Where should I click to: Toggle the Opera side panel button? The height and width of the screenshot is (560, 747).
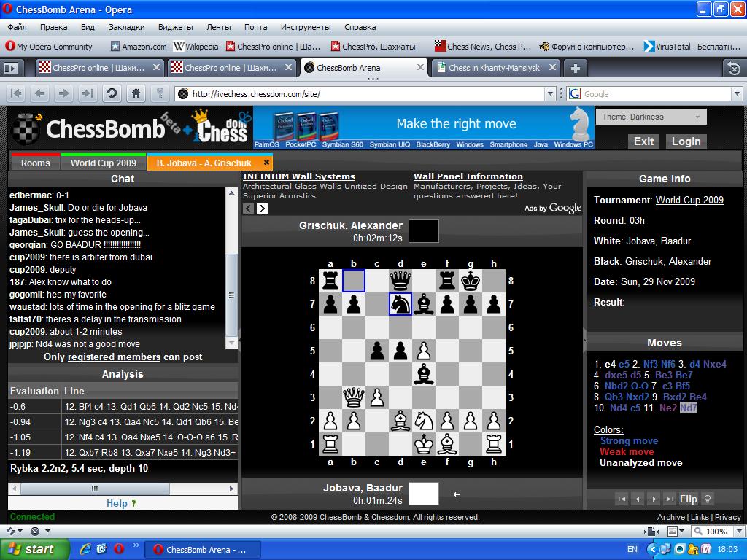coord(11,68)
